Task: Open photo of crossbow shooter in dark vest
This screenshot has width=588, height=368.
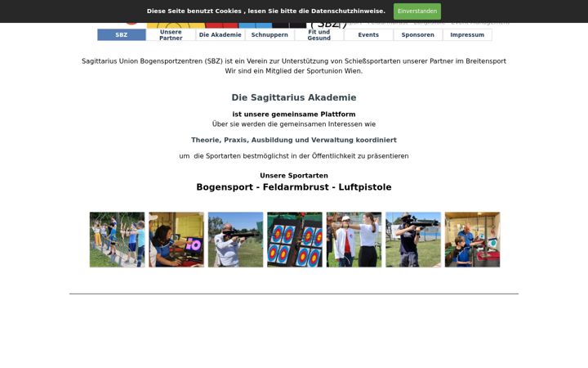Action: pos(413,240)
